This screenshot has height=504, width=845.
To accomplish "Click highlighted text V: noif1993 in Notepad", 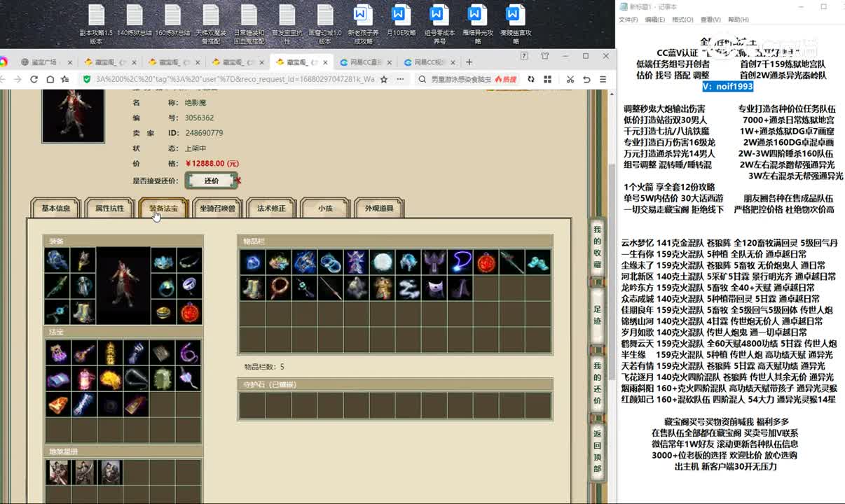I will pos(727,86).
